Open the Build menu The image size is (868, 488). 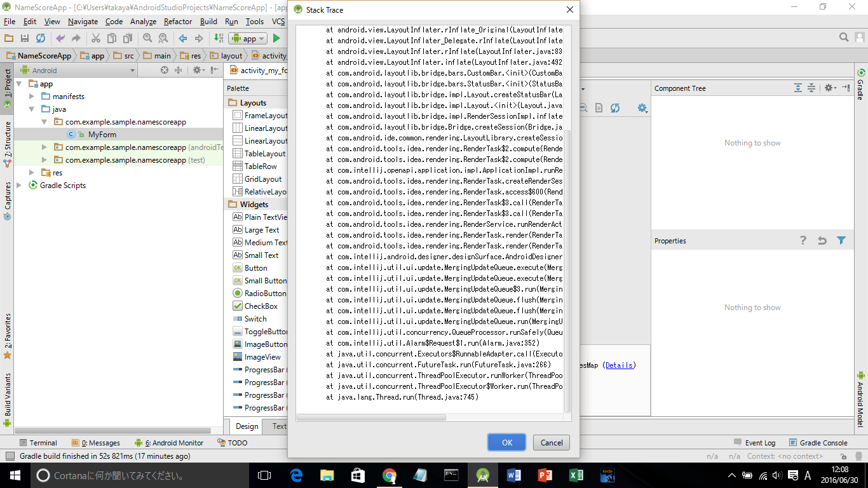click(208, 21)
